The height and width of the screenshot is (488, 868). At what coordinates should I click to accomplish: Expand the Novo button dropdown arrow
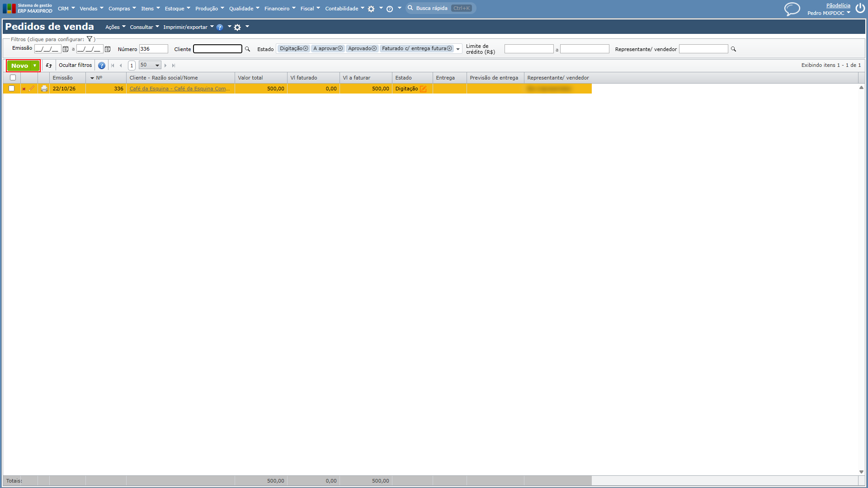click(35, 66)
